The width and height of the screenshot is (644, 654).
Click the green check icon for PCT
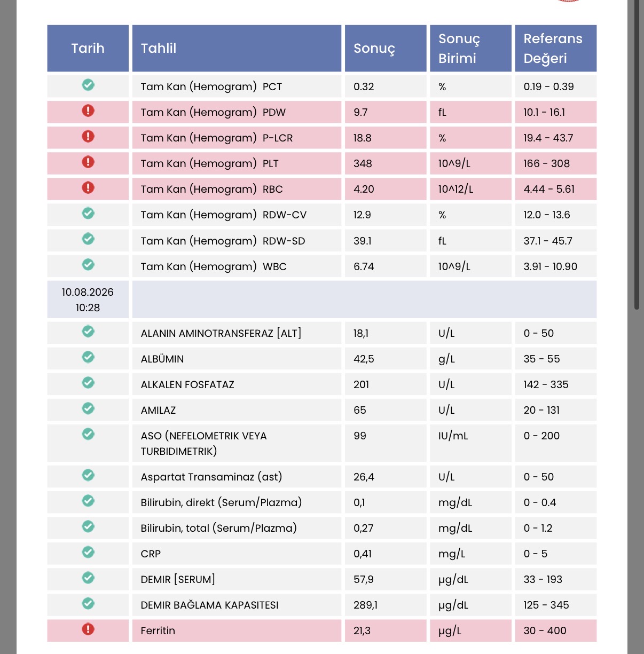[x=88, y=84]
